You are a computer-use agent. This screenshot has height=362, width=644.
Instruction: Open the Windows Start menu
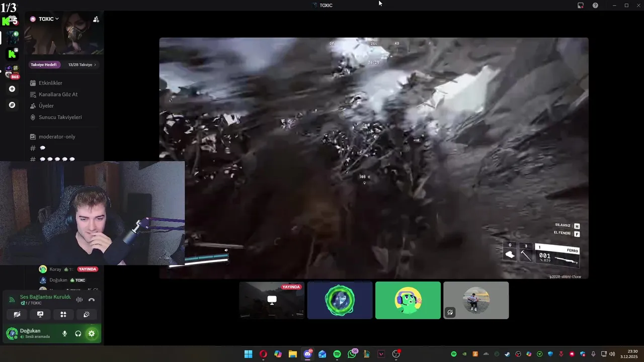click(x=249, y=354)
